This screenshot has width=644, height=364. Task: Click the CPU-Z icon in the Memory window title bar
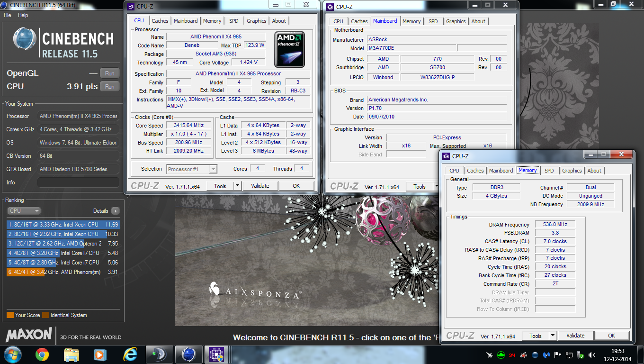pyautogui.click(x=446, y=156)
